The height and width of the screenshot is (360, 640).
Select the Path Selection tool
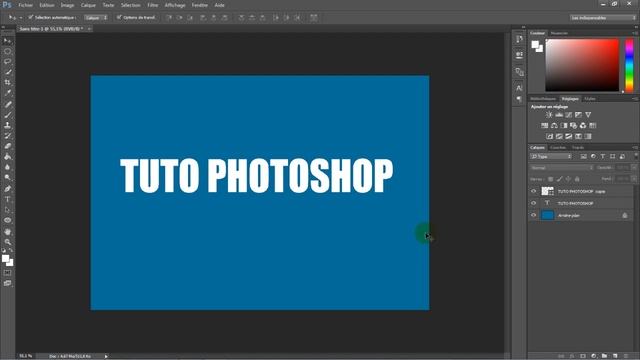7,210
